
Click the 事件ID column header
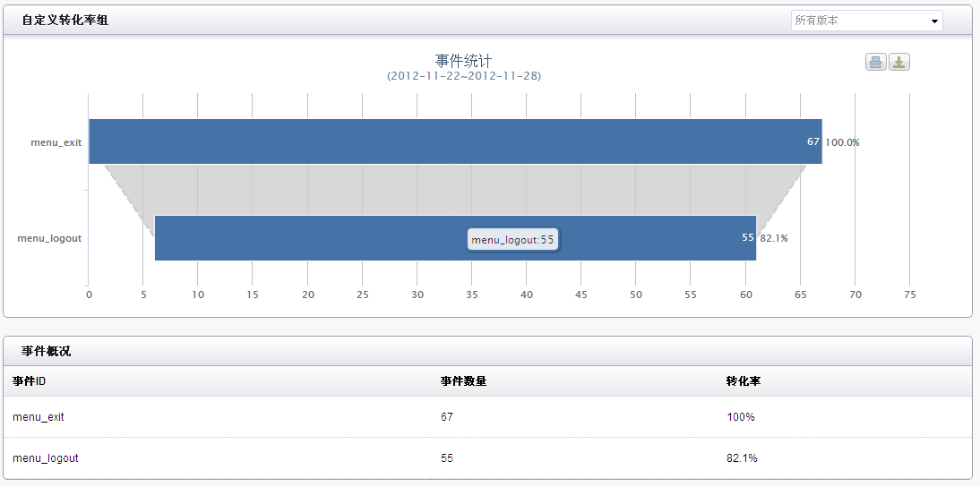tap(29, 381)
